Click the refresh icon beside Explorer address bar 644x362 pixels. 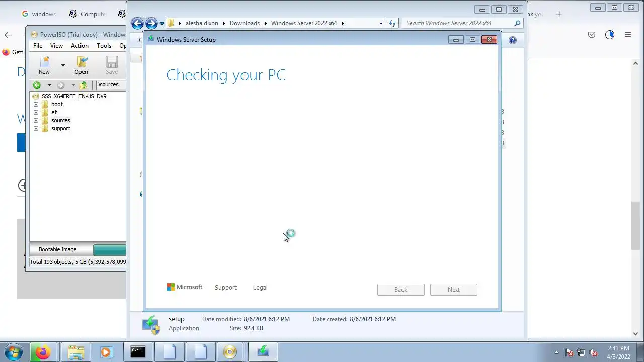[392, 23]
